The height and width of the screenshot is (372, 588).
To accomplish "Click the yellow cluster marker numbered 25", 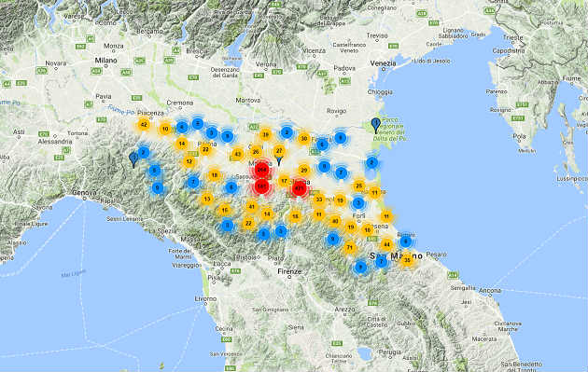I will point(359,186).
